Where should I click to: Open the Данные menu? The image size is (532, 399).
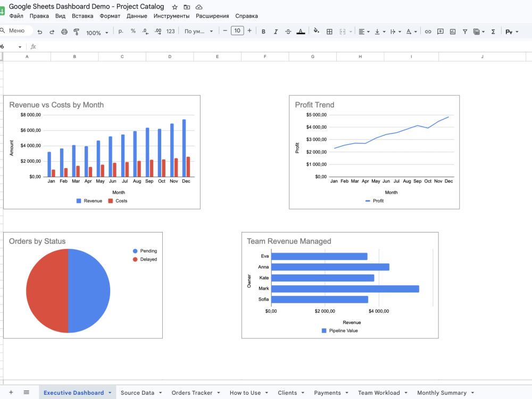point(137,16)
